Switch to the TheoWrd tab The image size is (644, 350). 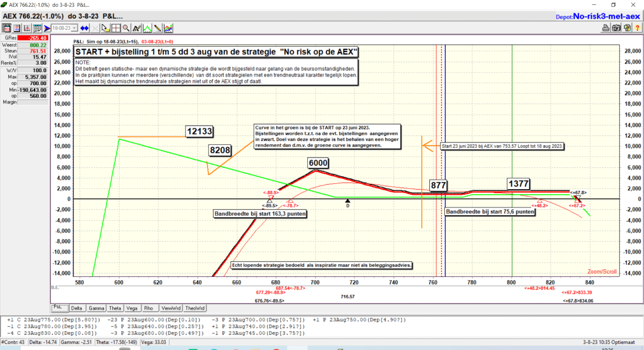[195, 308]
